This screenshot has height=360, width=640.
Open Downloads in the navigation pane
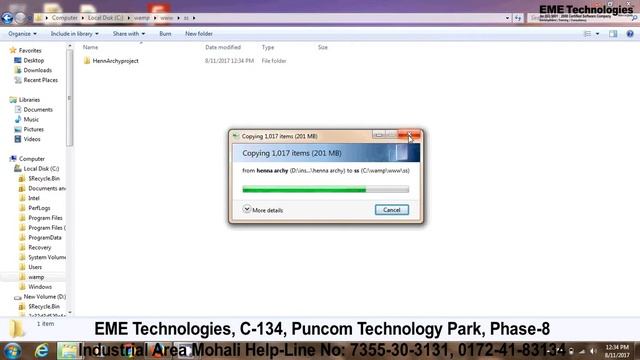(38, 70)
